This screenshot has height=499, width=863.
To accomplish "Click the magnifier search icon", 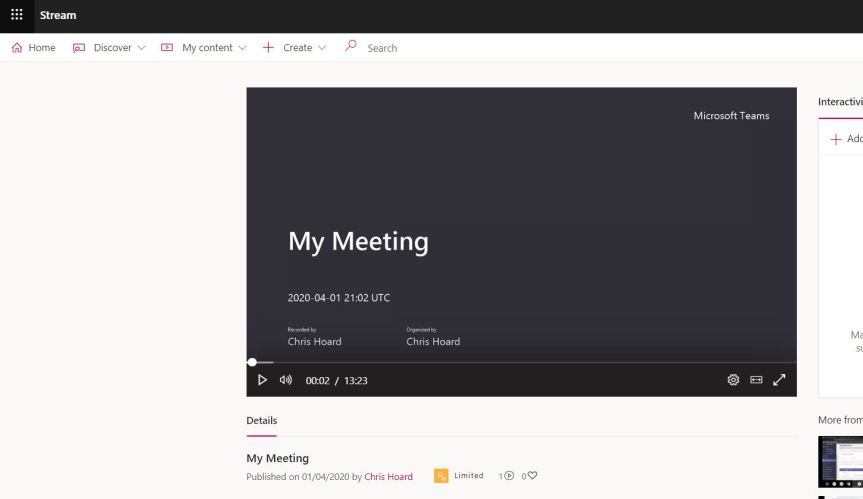I will tap(350, 47).
